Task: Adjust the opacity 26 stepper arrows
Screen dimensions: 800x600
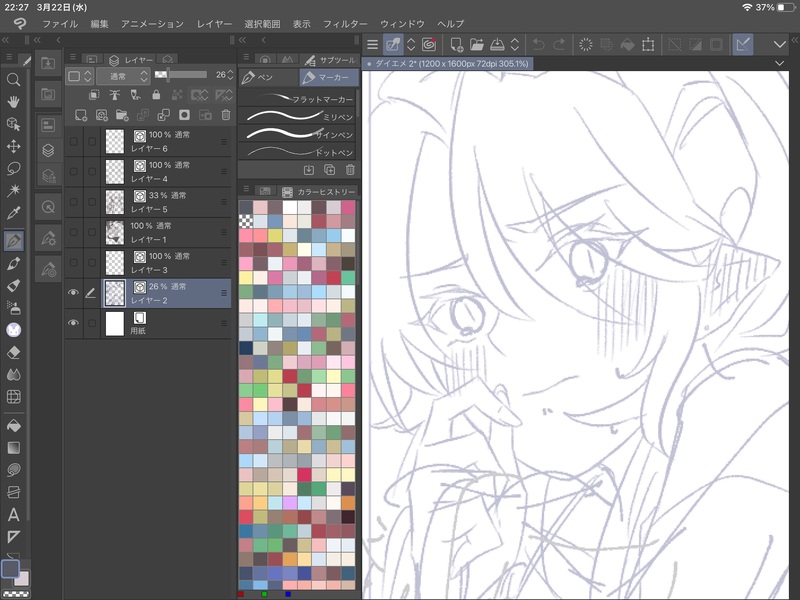Action: point(231,76)
